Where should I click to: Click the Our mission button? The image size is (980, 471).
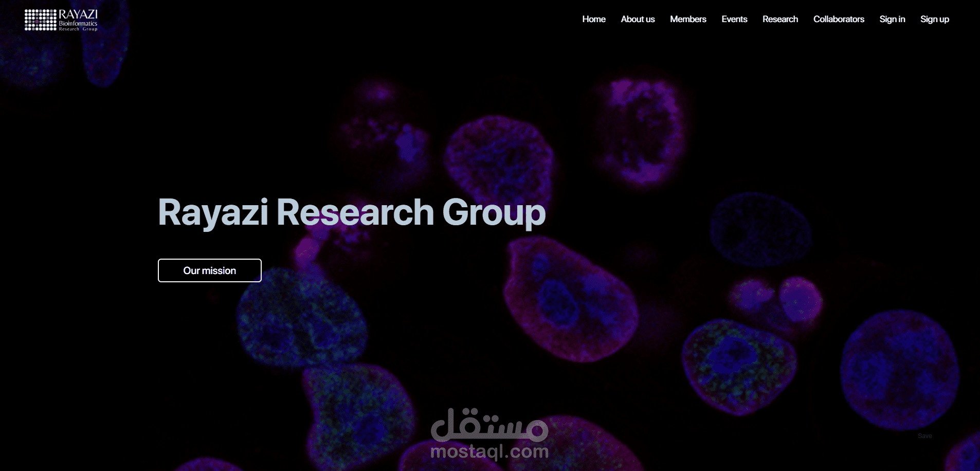pyautogui.click(x=210, y=270)
